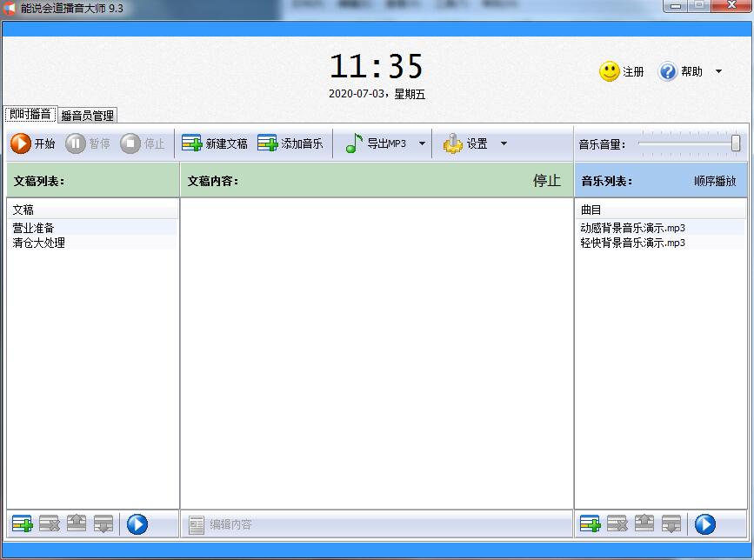Close the 能说会道播音大师 window

click(x=731, y=6)
